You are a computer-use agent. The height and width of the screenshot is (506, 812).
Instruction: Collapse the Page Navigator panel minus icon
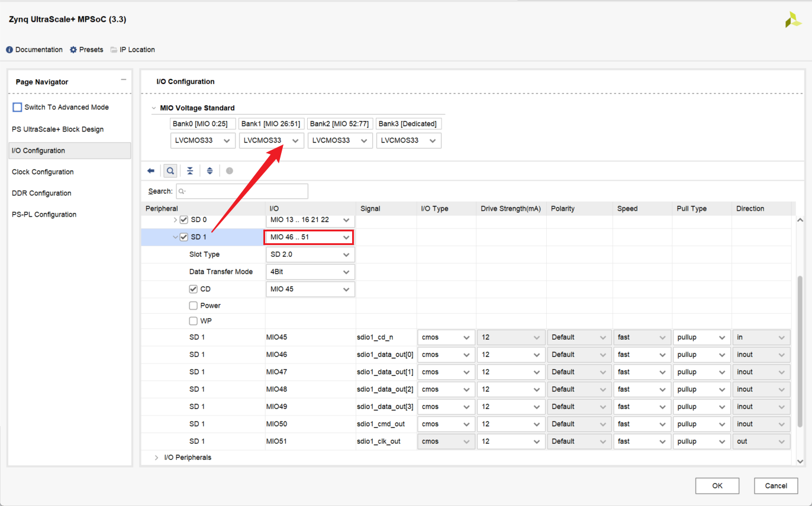pos(123,80)
